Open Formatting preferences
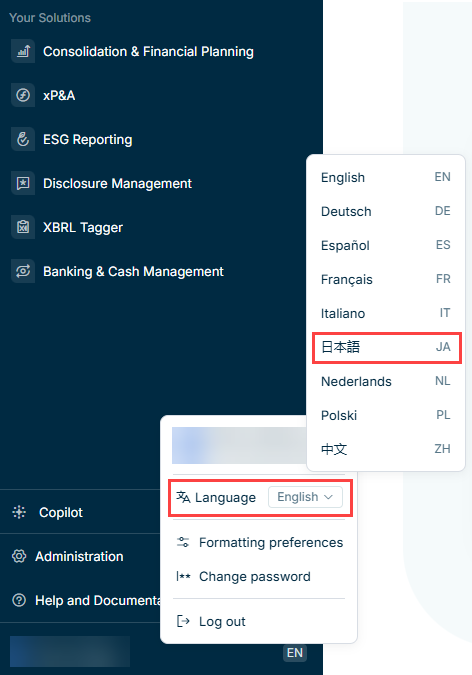The width and height of the screenshot is (472, 675). (271, 542)
